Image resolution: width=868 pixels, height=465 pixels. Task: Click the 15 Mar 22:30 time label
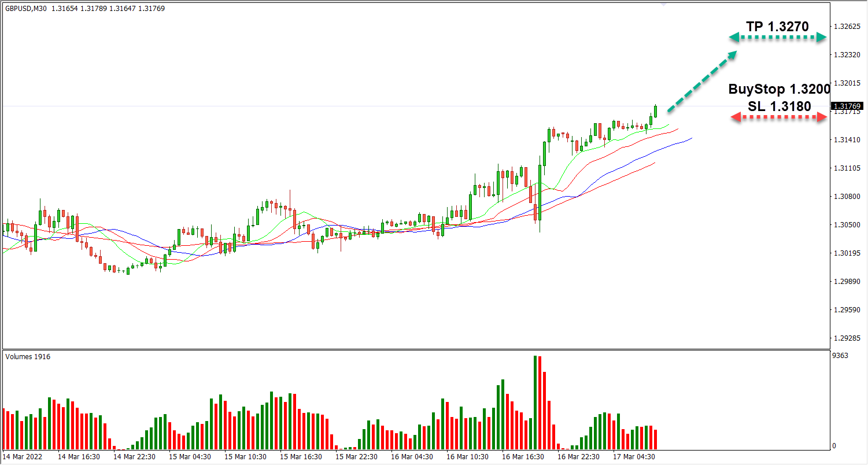point(356,457)
